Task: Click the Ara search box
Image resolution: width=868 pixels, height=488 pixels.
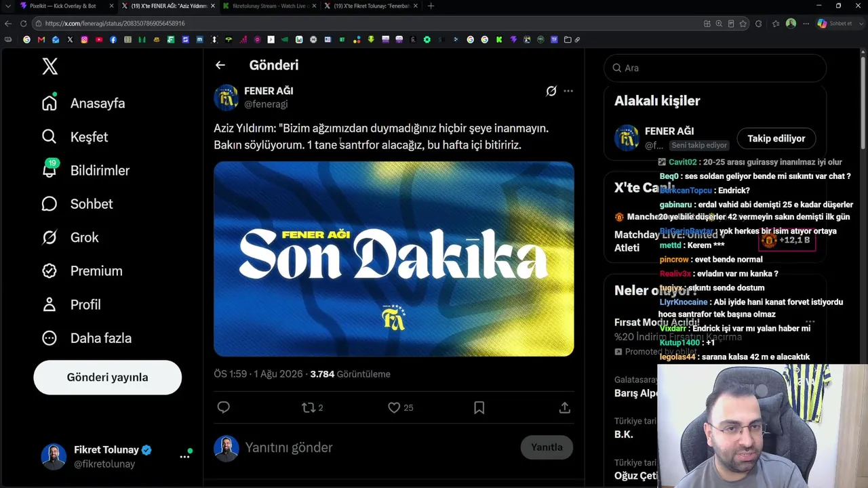Action: pos(715,68)
